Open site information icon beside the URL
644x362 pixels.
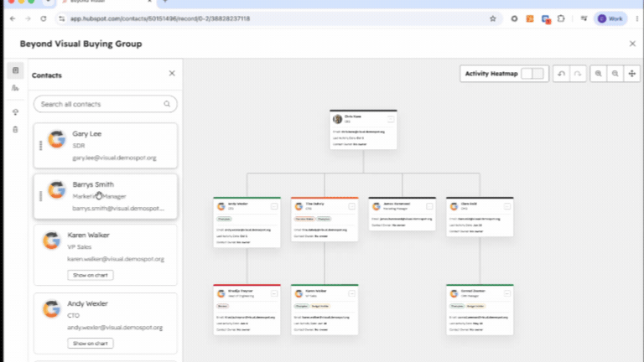click(x=61, y=18)
